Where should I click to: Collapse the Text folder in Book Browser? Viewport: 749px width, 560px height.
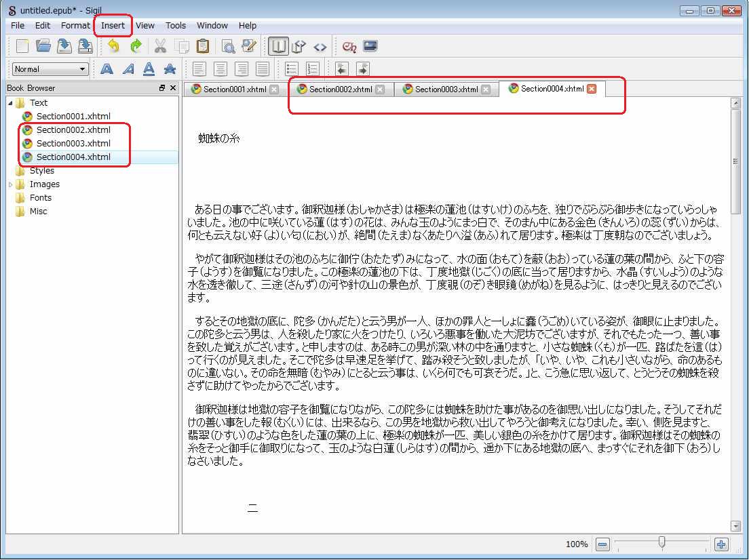coord(10,103)
